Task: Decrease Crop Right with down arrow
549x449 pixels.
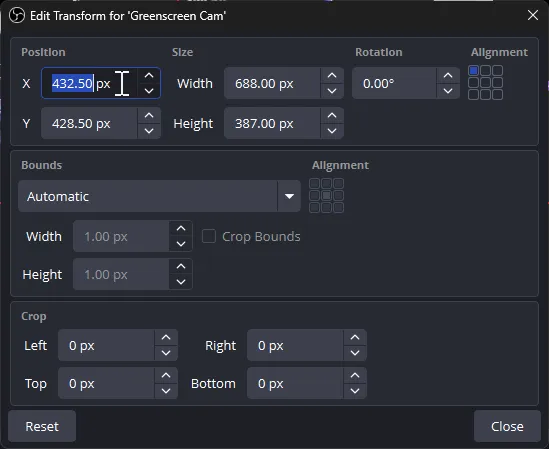Action: pyautogui.click(x=355, y=353)
